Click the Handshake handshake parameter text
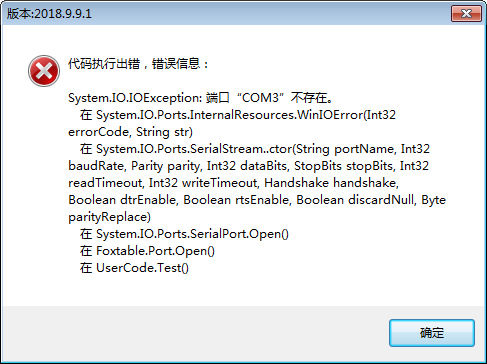487x364 pixels. coord(331,183)
